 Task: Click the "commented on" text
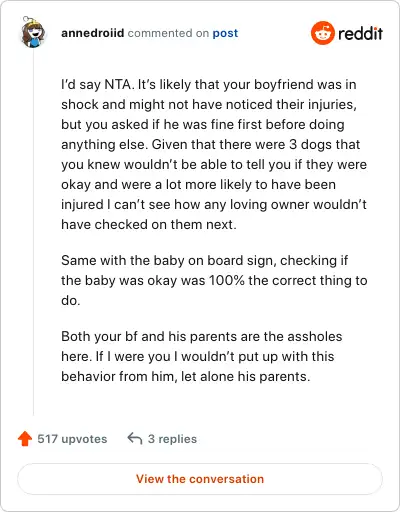click(168, 33)
